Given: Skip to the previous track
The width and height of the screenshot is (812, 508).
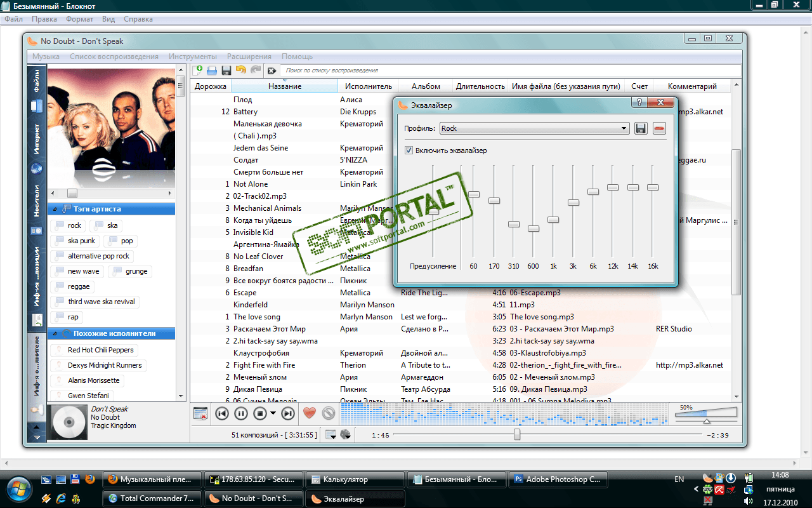Looking at the screenshot, I should point(222,413).
